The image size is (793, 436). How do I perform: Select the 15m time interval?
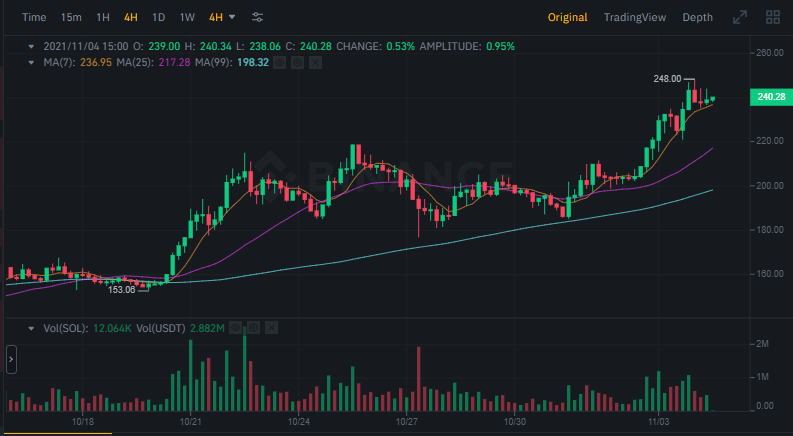coord(71,18)
